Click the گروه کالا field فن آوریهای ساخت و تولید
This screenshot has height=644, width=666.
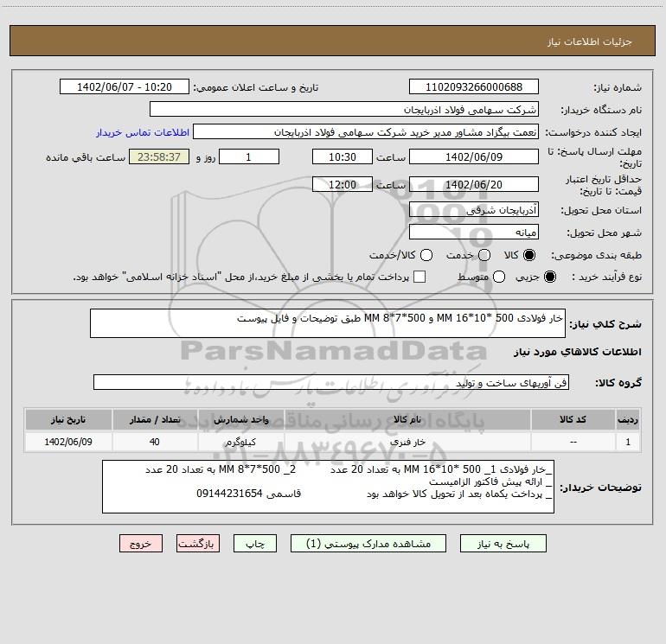331,382
